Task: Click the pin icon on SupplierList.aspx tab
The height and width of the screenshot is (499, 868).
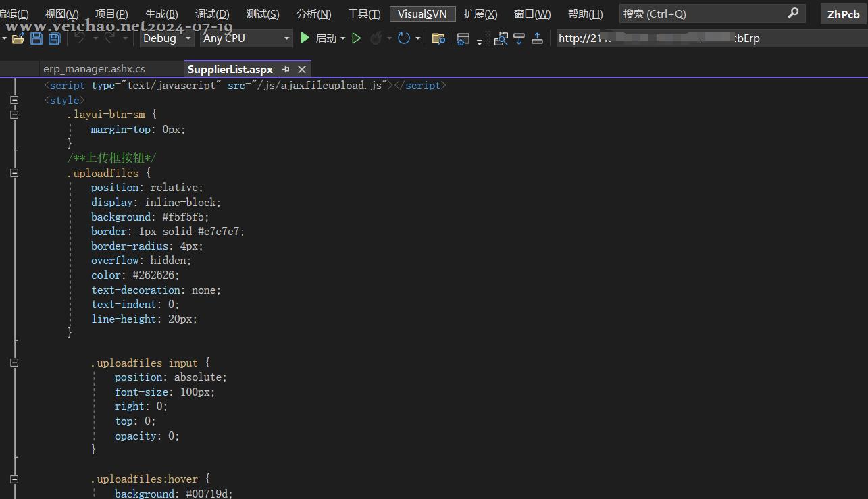Action: (286, 69)
